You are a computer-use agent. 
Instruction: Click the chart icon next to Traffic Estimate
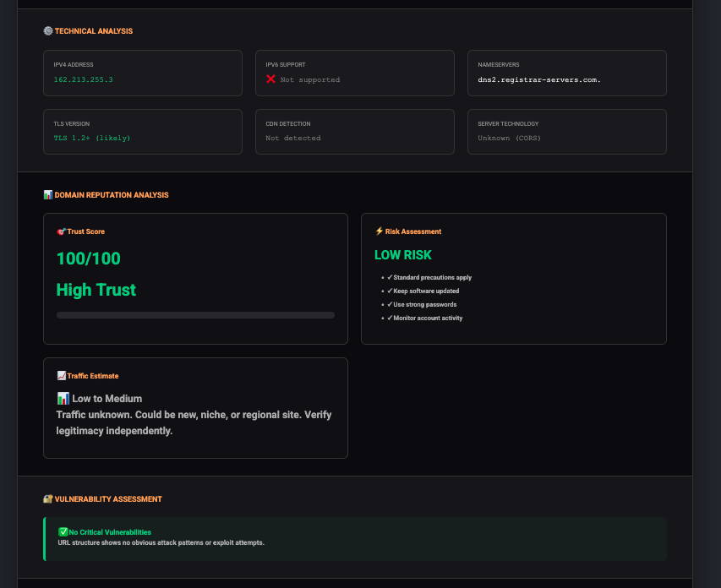point(61,376)
